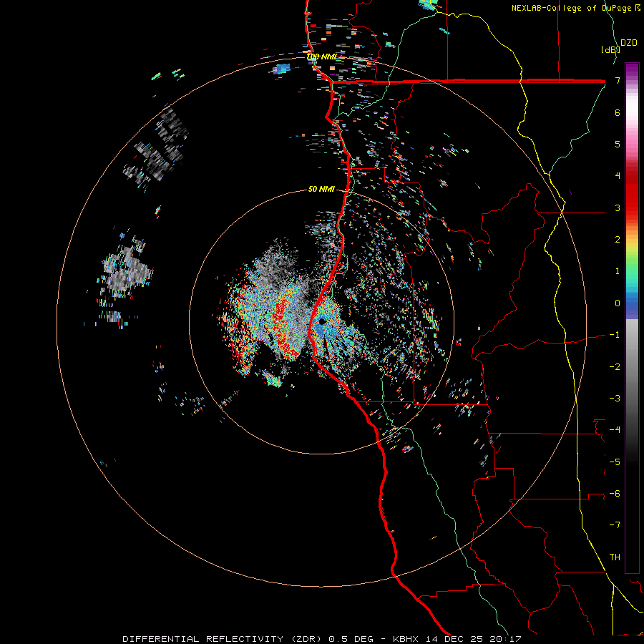Click the 3 value on the color scale
This screenshot has width=644, height=644.
[x=618, y=208]
